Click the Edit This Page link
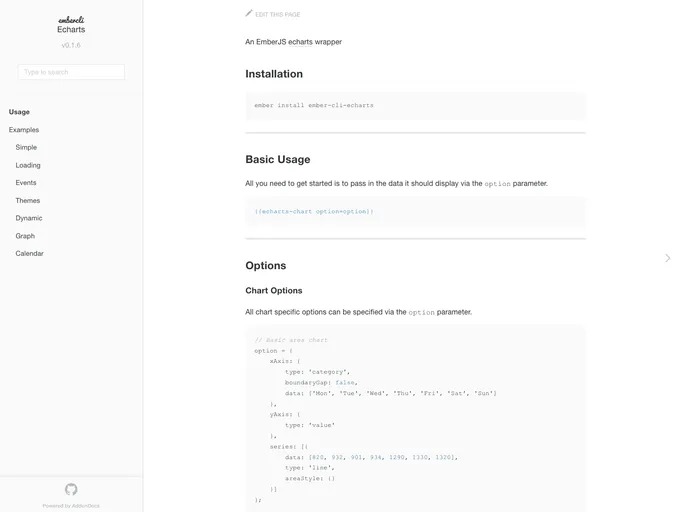This screenshot has height=512, width=688. pos(278,14)
